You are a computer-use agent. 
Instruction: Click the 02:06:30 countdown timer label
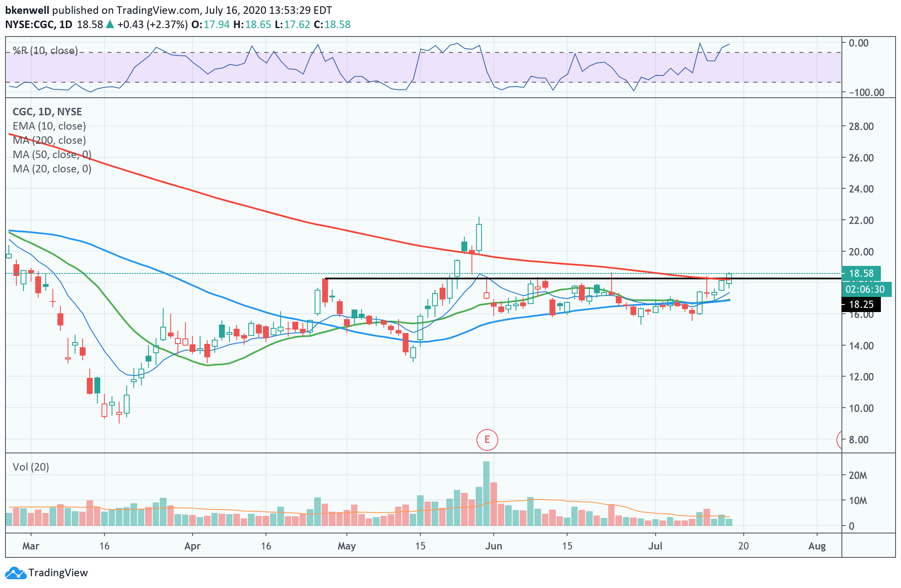point(865,289)
